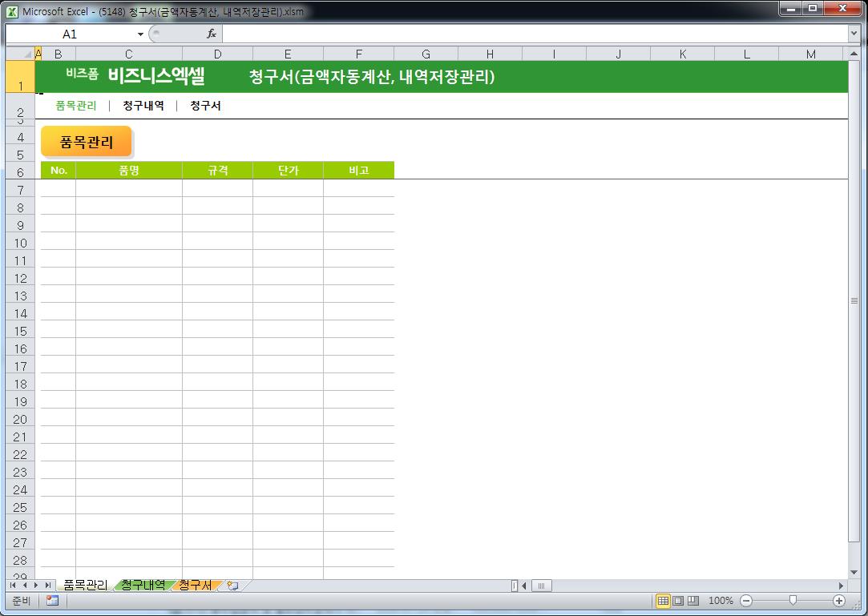Select column C header
Screen dimensions: 868x616
pos(129,54)
